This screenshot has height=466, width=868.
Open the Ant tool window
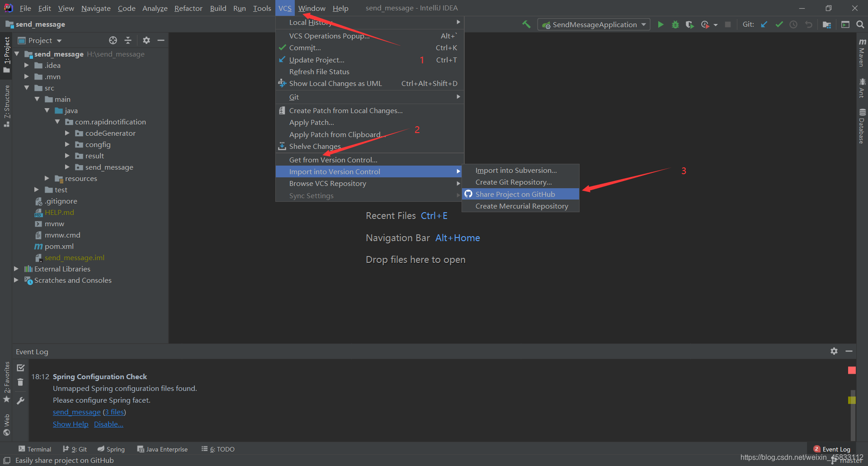862,88
